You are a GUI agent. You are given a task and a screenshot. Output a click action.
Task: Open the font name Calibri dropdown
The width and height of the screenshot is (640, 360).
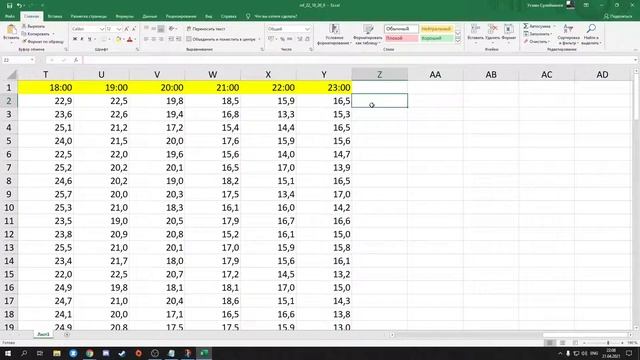[102, 29]
